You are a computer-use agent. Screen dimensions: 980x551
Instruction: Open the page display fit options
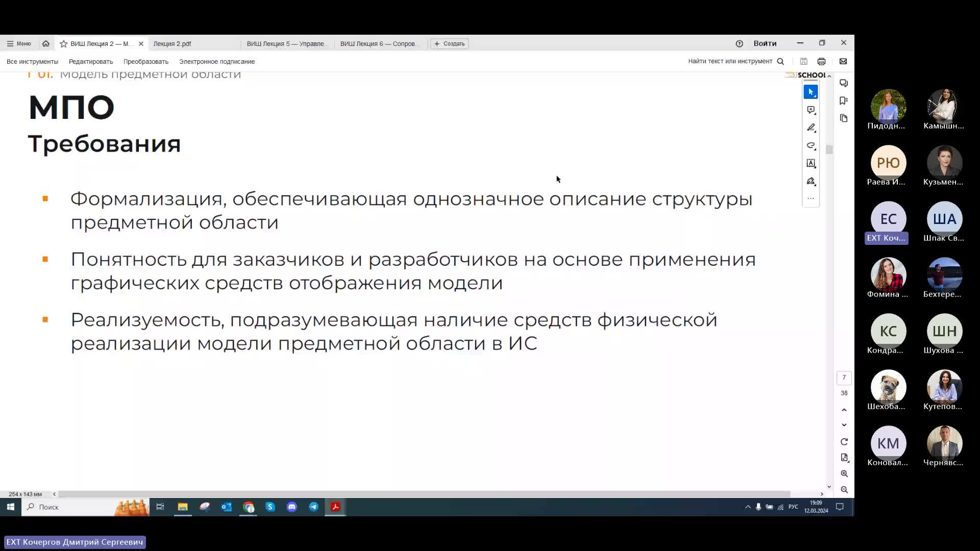pyautogui.click(x=844, y=458)
